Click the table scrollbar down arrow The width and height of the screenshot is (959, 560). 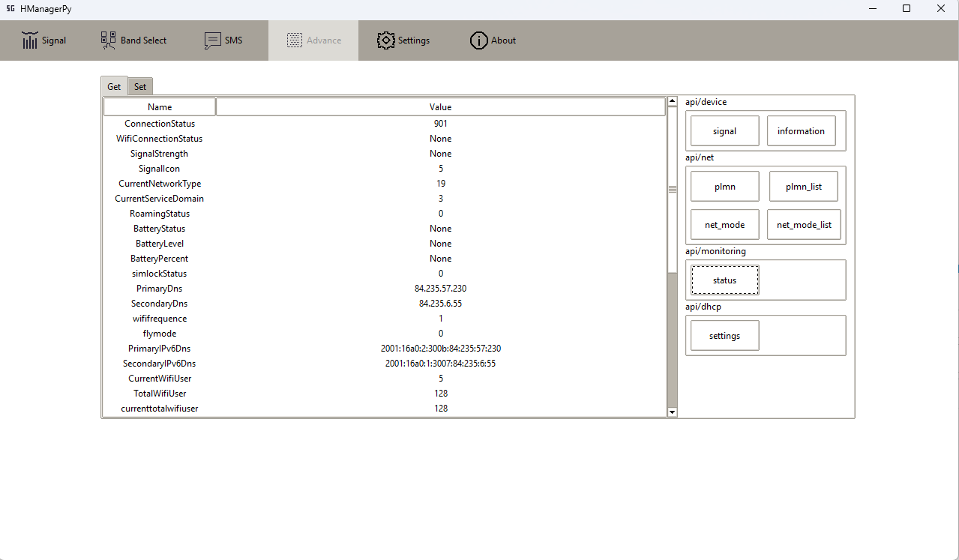click(x=672, y=412)
